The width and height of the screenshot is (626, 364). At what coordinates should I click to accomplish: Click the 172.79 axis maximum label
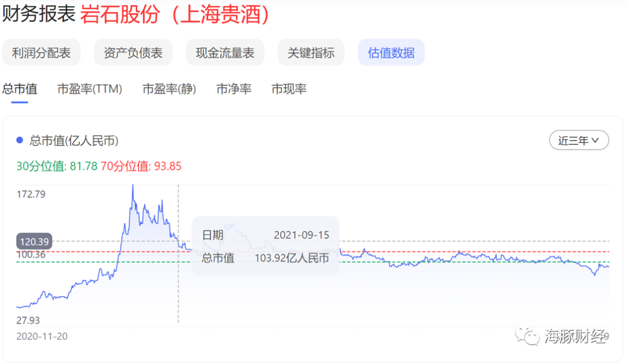tap(31, 194)
